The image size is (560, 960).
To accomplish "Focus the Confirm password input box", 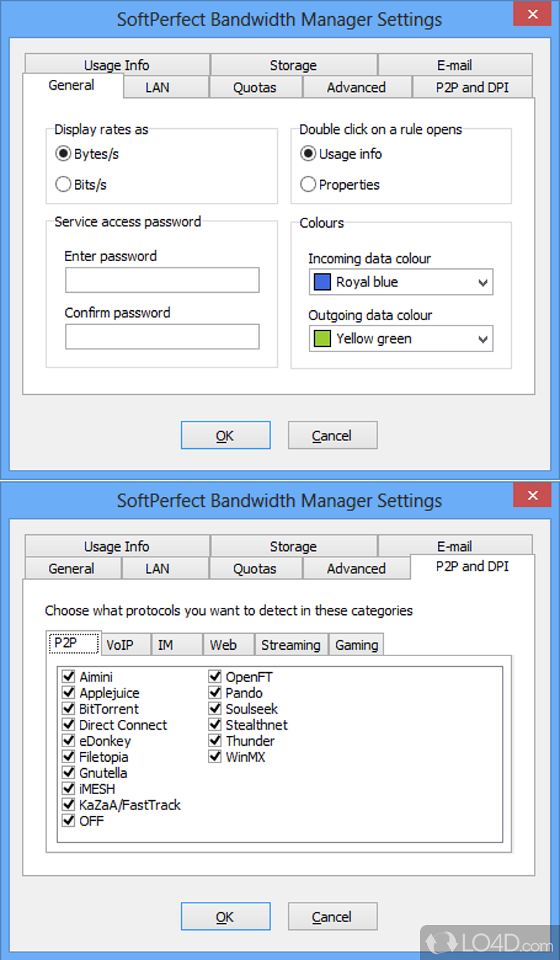I will 162,337.
